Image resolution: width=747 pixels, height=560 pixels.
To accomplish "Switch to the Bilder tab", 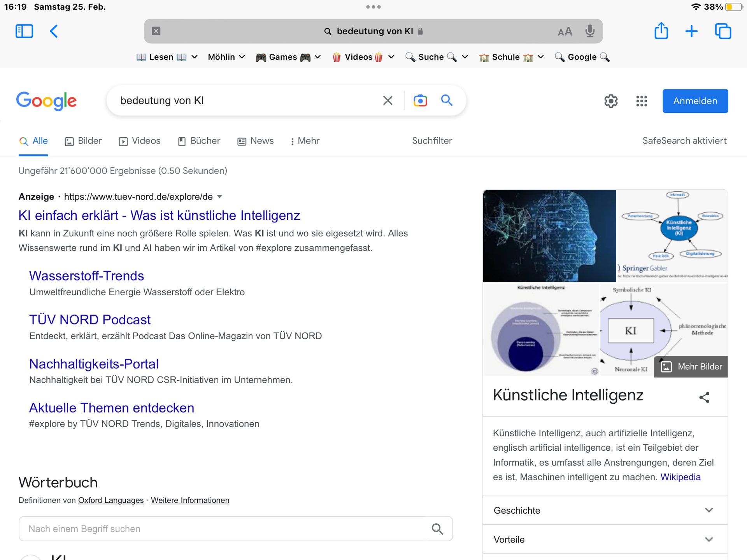I will point(83,141).
